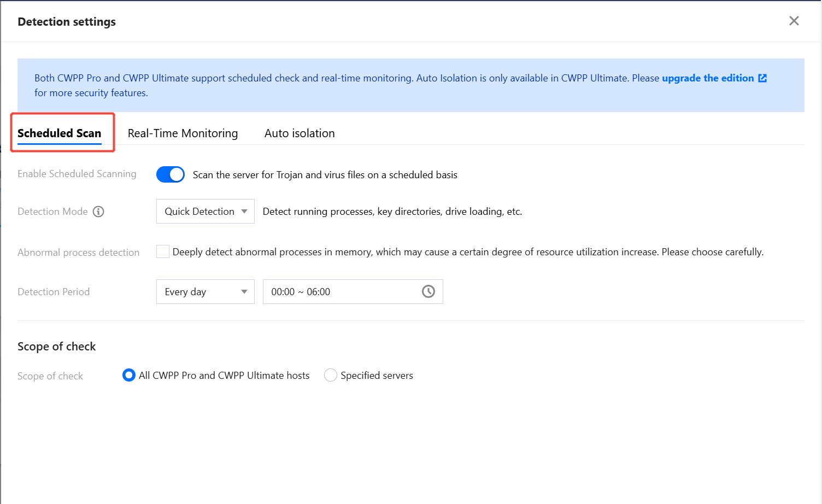The width and height of the screenshot is (822, 504).
Task: Disable the Enable Scheduled Scanning switch
Action: [x=170, y=174]
